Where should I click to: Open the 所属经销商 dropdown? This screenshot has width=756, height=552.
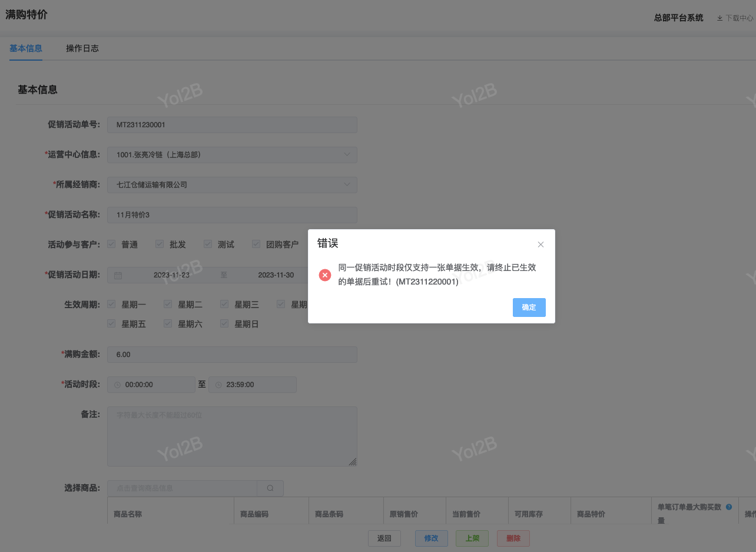232,185
